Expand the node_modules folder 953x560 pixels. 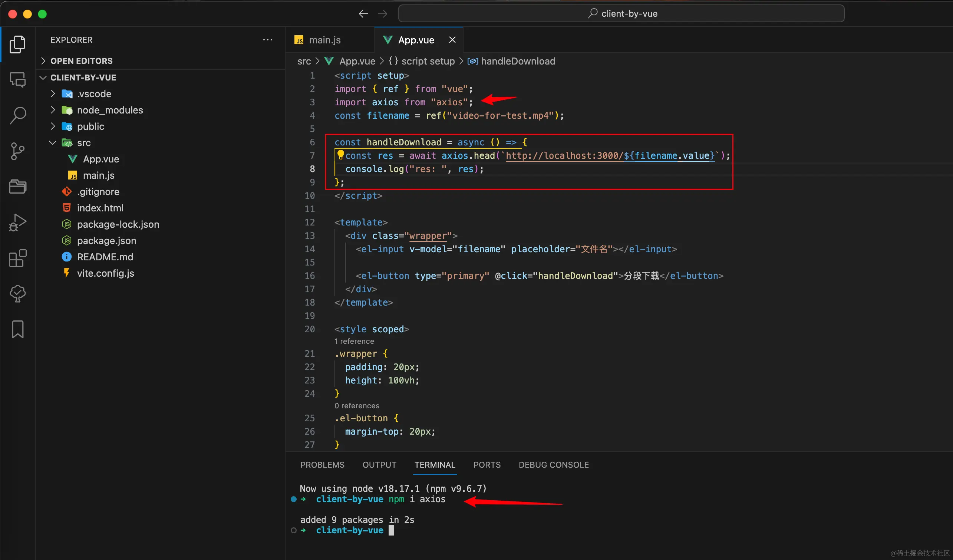pyautogui.click(x=53, y=110)
